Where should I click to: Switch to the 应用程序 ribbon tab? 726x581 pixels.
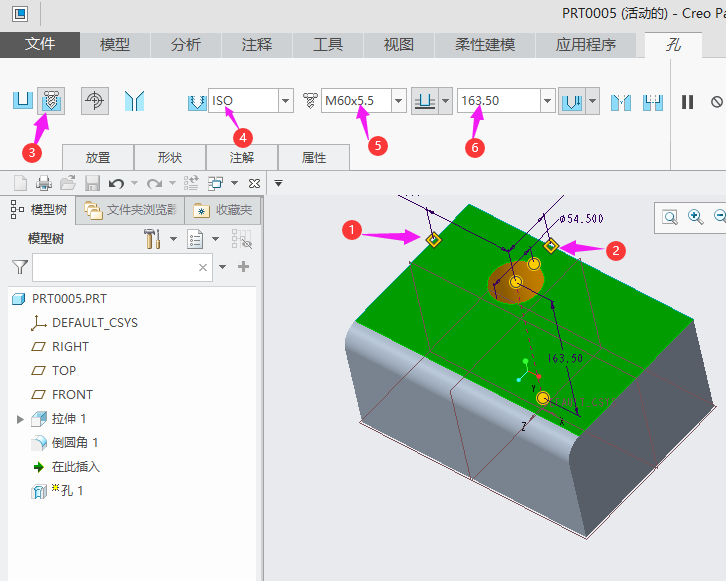click(x=586, y=44)
